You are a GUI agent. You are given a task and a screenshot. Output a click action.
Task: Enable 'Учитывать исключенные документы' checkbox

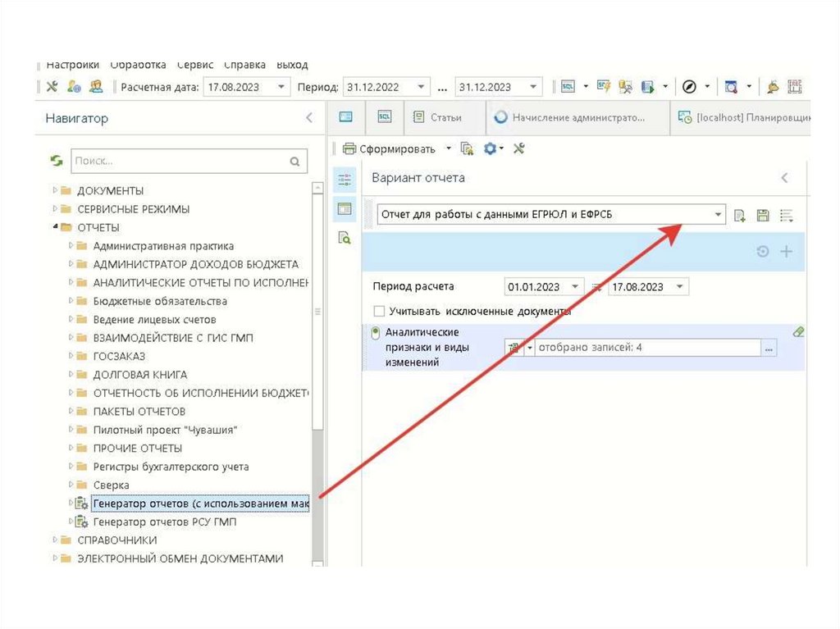click(x=379, y=312)
